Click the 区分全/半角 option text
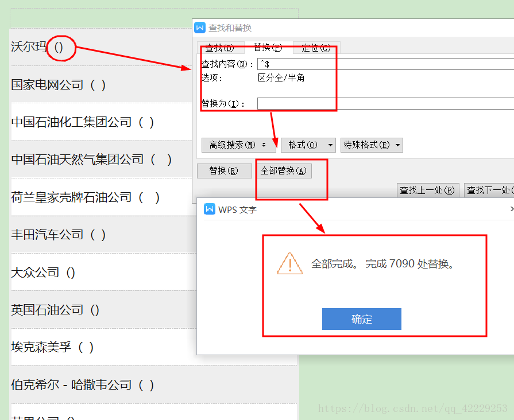The height and width of the screenshot is (420, 514). [281, 77]
